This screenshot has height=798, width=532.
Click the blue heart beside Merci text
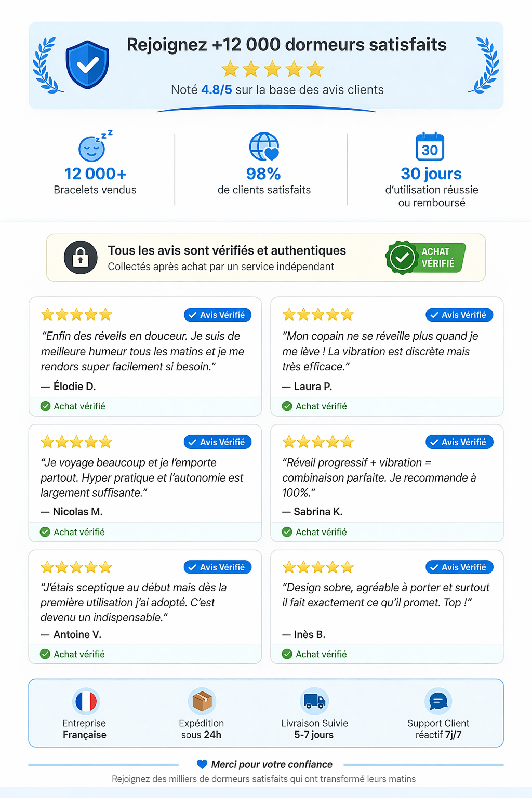(x=202, y=764)
